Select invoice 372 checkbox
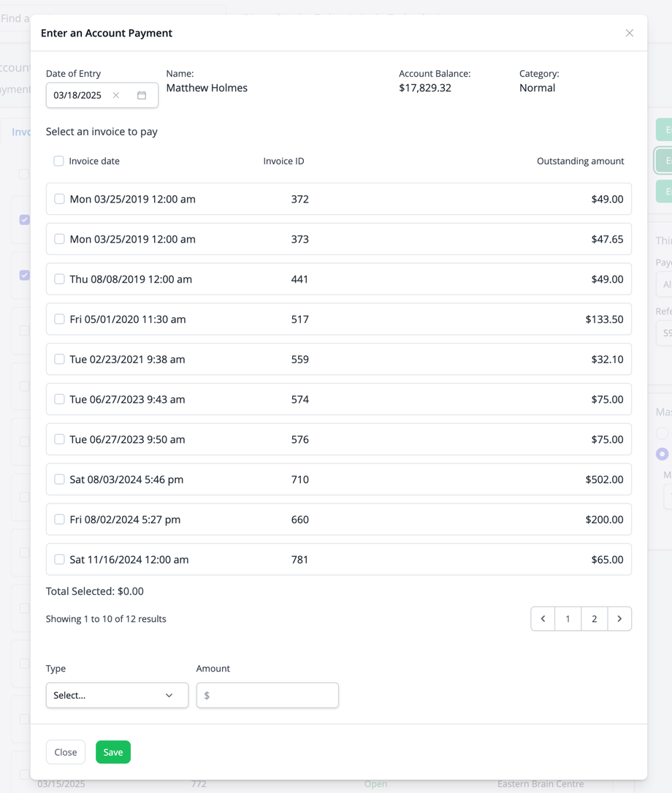Image resolution: width=672 pixels, height=793 pixels. [x=59, y=199]
